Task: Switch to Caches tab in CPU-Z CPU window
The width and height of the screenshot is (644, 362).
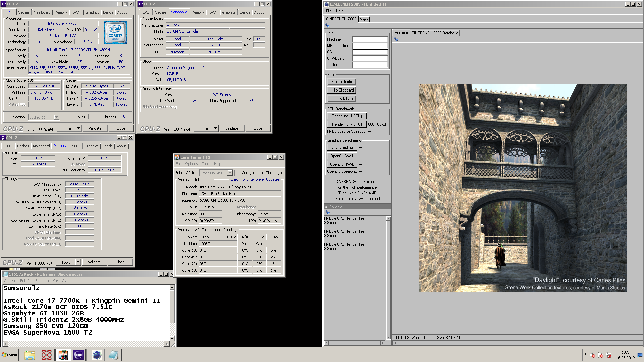Action: (x=24, y=12)
